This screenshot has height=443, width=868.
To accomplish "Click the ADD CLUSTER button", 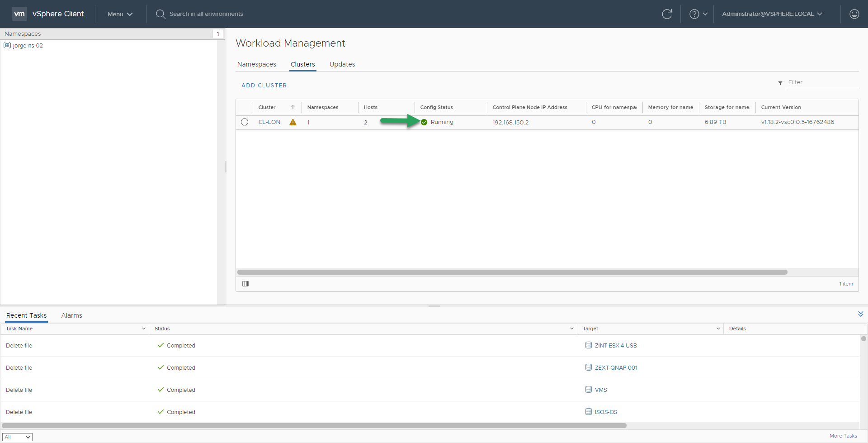I will coord(264,86).
